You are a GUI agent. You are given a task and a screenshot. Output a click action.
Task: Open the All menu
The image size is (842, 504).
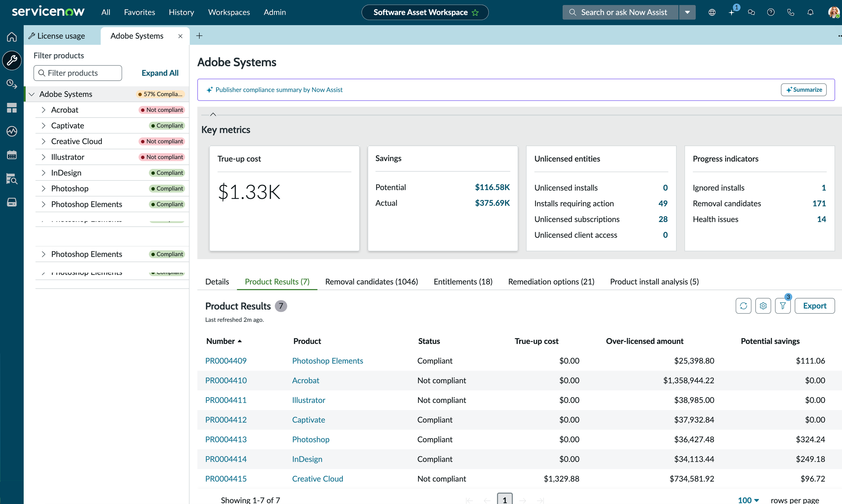(x=106, y=12)
